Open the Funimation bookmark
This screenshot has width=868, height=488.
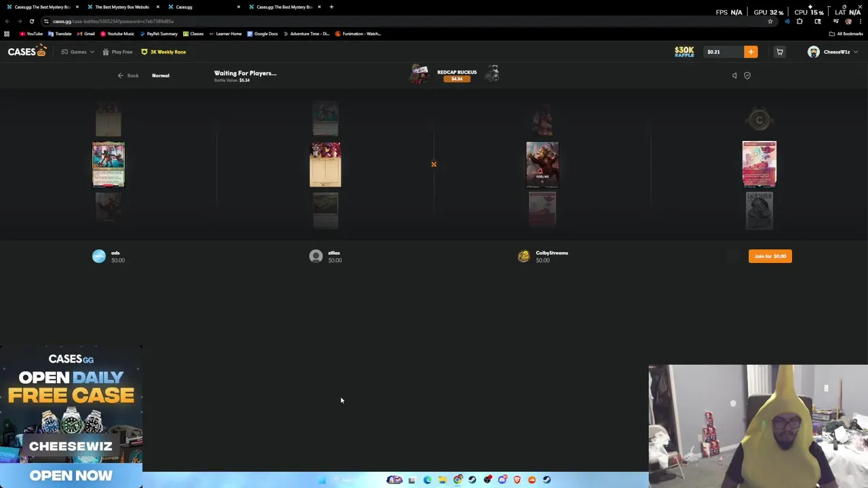tap(358, 34)
